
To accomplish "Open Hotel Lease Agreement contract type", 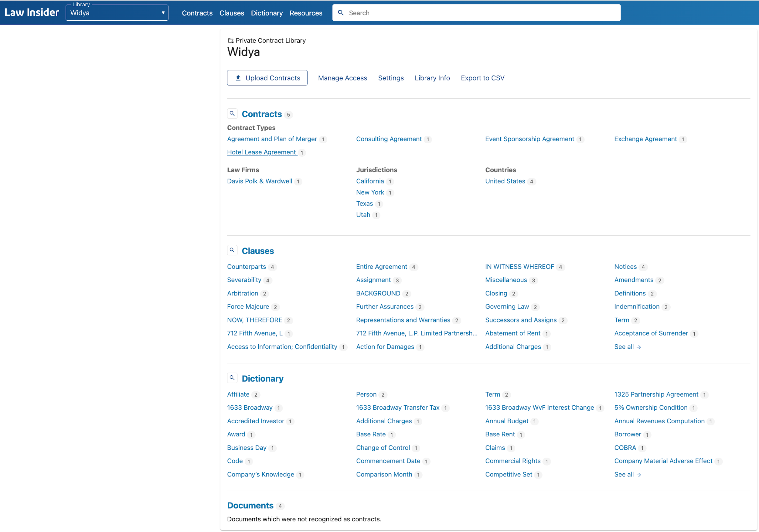I will 261,152.
